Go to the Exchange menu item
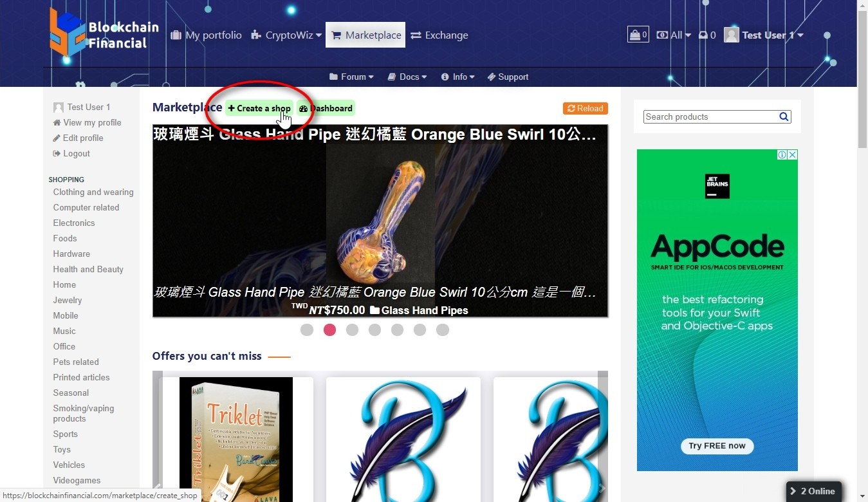 (x=439, y=35)
